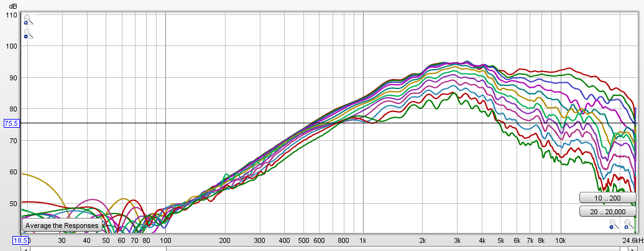Click the 100 Hz frequency axis label
The height and width of the screenshot is (251, 644).
pos(165,240)
